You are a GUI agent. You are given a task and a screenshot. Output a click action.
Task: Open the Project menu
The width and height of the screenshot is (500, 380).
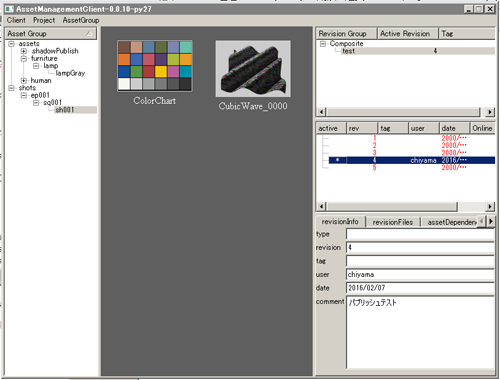[44, 20]
